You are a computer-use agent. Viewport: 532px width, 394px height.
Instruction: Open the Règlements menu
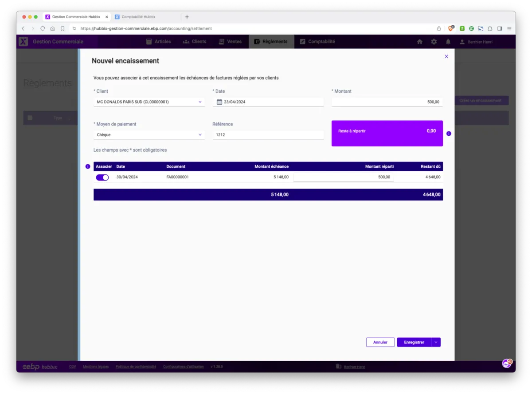[x=271, y=42]
